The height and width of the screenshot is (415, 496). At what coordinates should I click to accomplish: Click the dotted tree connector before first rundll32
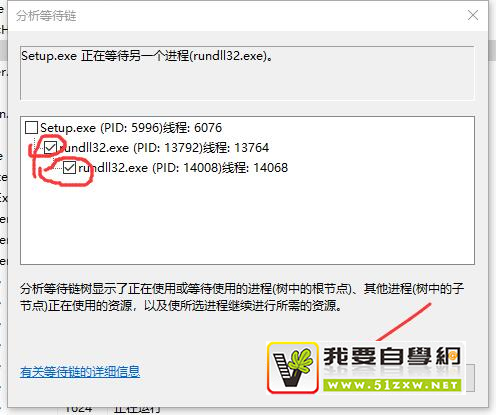pyautogui.click(x=39, y=148)
